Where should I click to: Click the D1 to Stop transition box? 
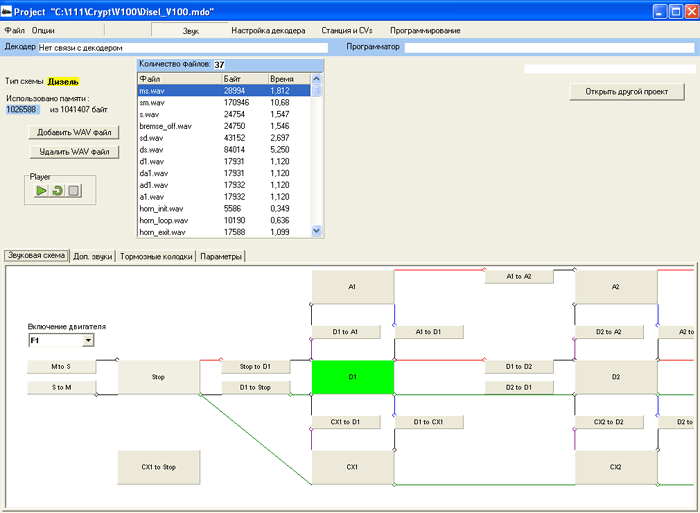pyautogui.click(x=256, y=388)
